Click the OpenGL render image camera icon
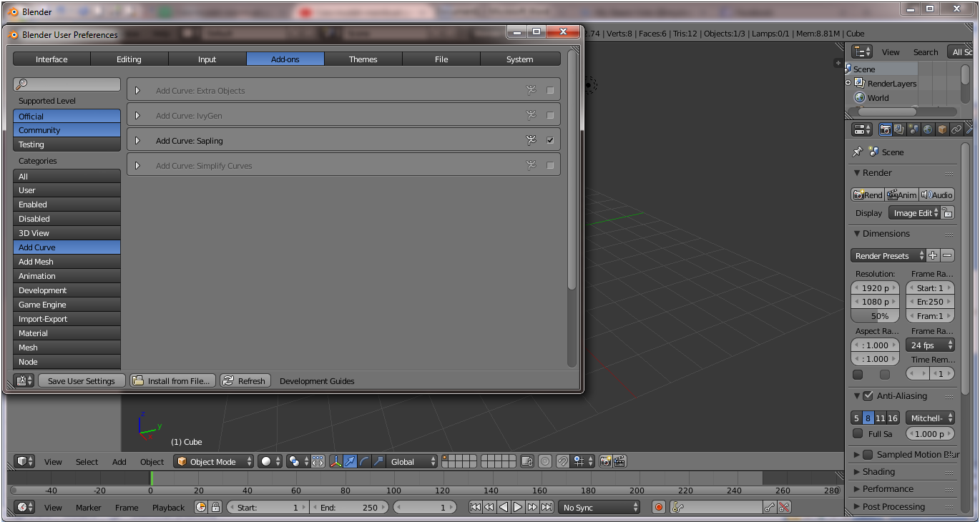 pos(605,461)
